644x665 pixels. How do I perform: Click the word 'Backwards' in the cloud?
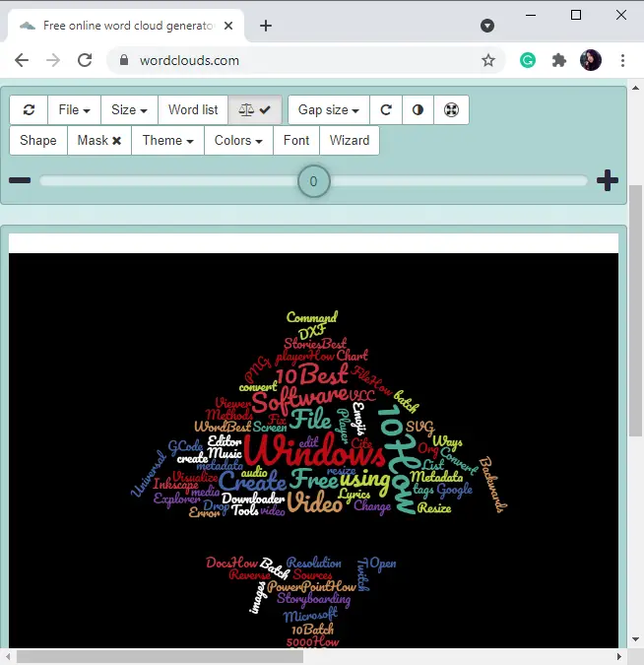(x=492, y=485)
